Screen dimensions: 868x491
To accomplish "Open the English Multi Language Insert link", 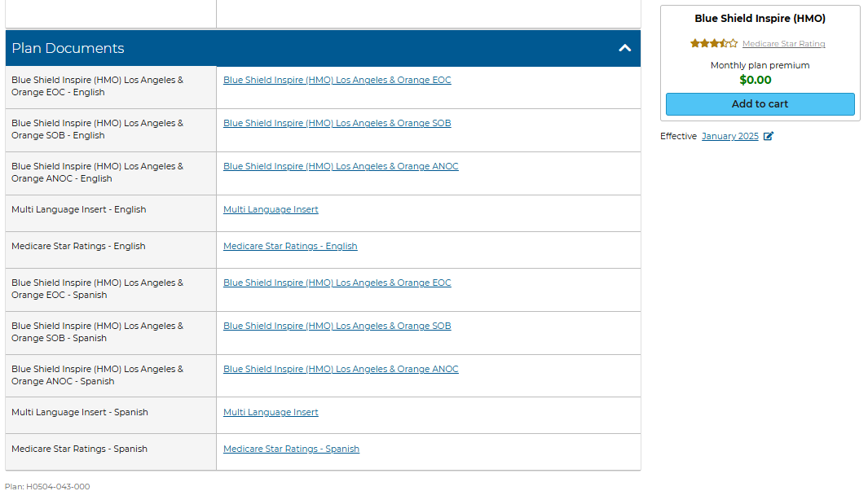I will pyautogui.click(x=271, y=209).
